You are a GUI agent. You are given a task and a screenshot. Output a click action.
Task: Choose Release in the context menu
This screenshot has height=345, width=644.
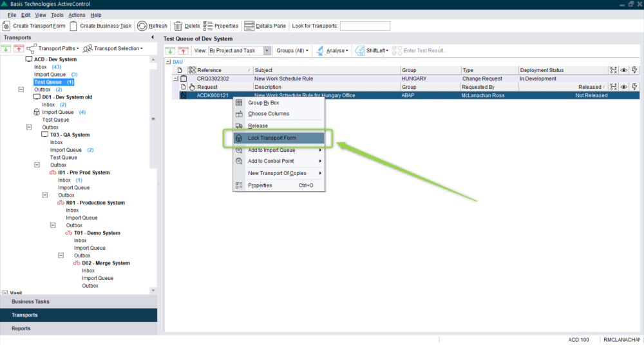(279, 126)
